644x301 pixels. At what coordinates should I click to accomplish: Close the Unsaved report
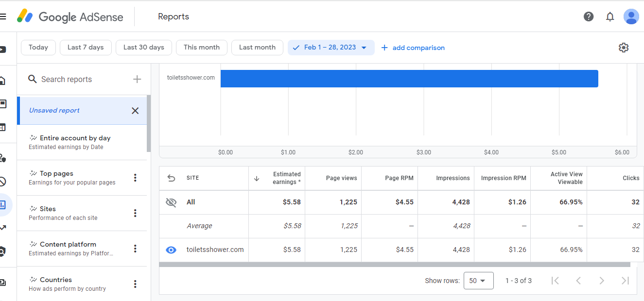[x=135, y=111]
